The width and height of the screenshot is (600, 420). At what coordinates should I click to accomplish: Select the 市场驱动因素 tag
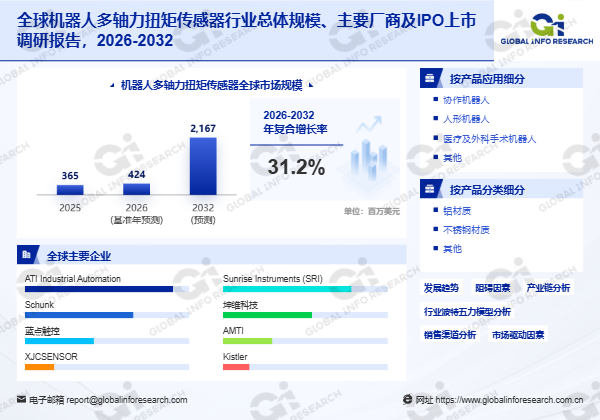[x=518, y=335]
